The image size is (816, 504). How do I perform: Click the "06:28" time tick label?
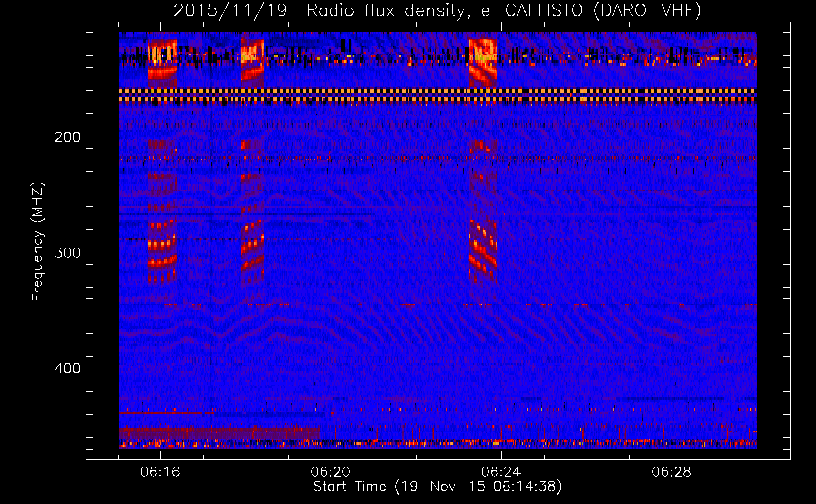pos(672,472)
